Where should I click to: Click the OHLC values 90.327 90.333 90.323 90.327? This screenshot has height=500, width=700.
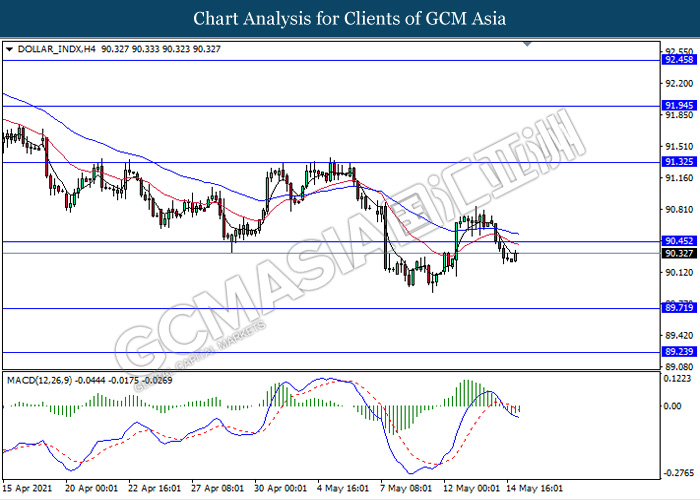(x=161, y=49)
